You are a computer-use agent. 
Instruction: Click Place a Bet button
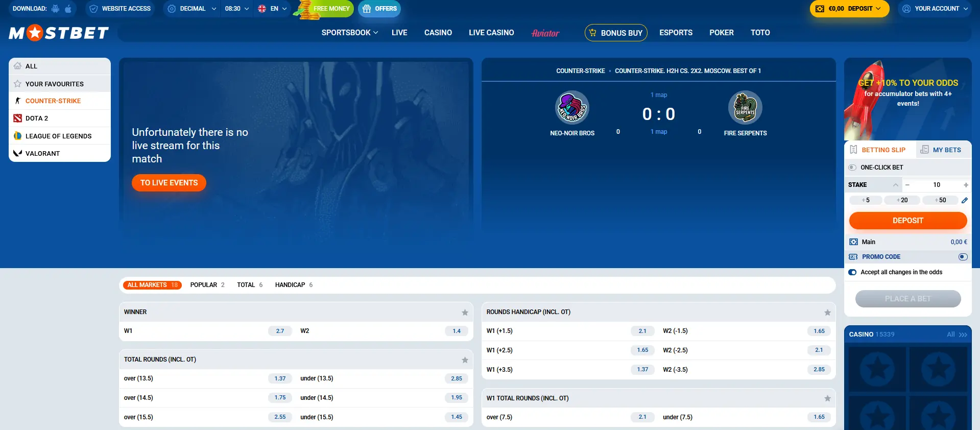[908, 299]
